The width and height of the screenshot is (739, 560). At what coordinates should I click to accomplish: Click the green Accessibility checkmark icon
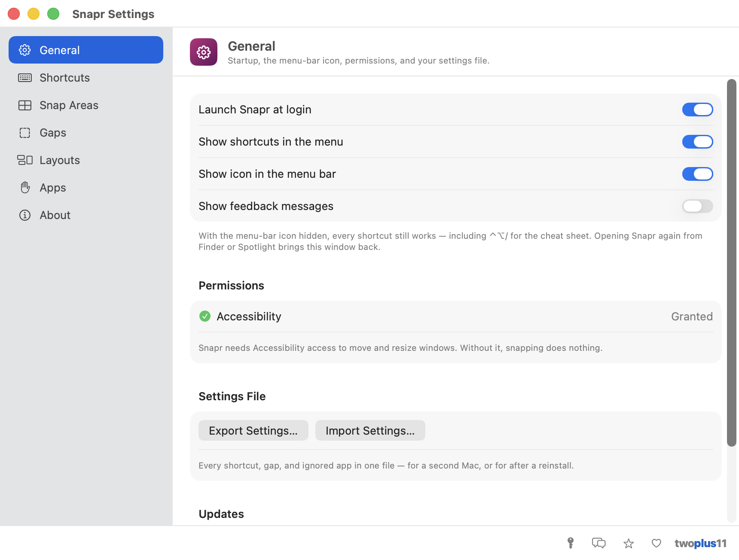(x=205, y=317)
